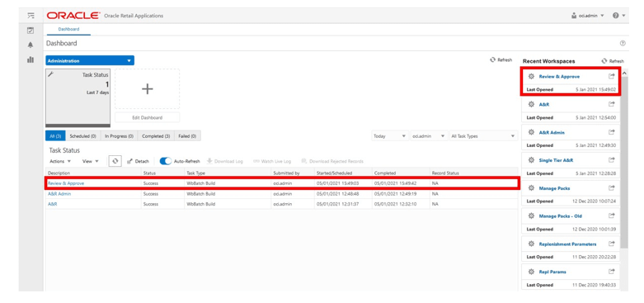Open the Tasks checklist icon in sidebar
The width and height of the screenshot is (644, 303).
(31, 31)
